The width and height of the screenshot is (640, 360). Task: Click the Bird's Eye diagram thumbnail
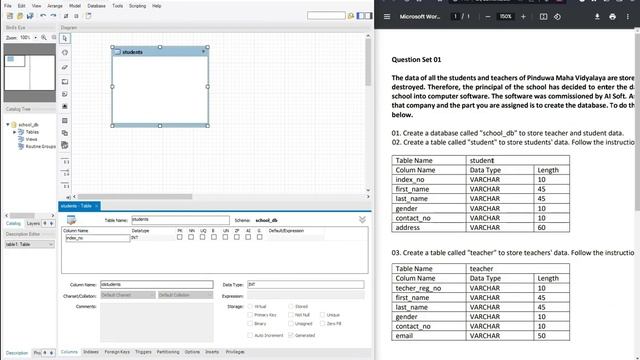[x=29, y=73]
